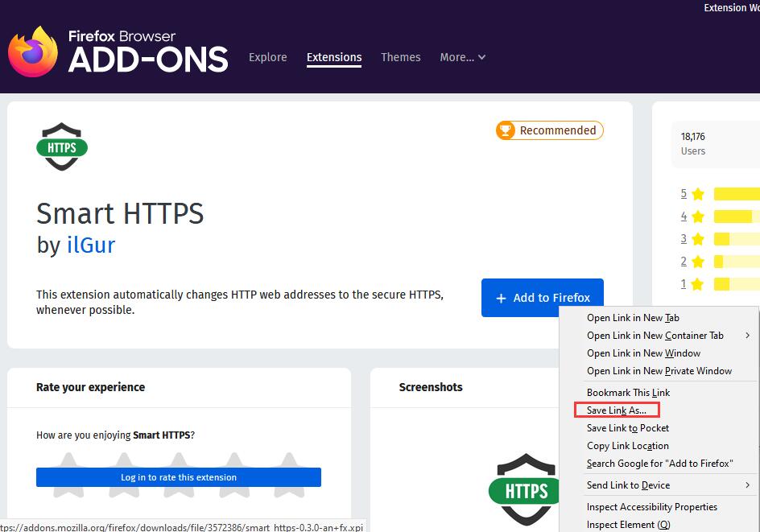
Task: Expand the More... dropdown menu
Action: [462, 57]
